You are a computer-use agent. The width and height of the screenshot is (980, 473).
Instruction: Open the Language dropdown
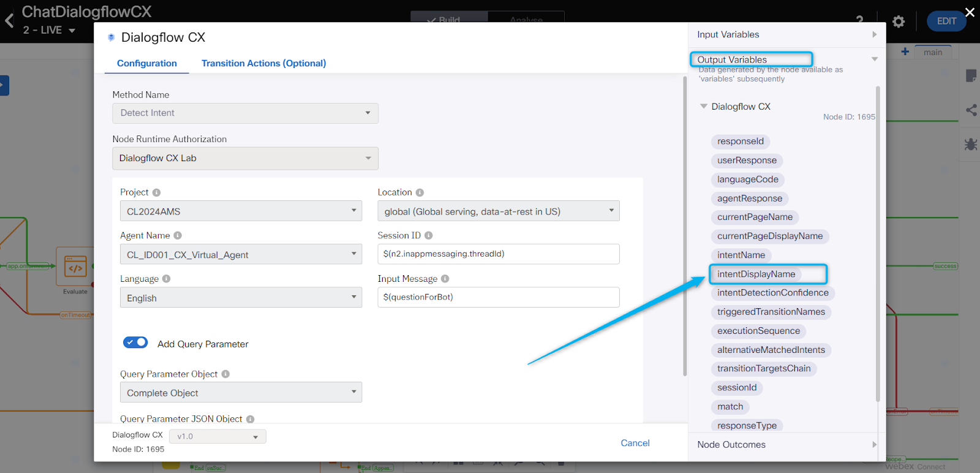click(241, 298)
